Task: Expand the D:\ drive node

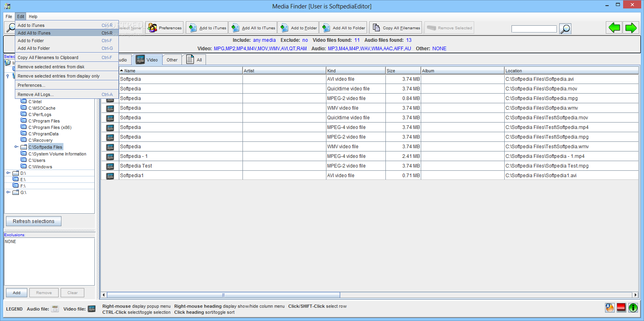Action: coord(8,173)
